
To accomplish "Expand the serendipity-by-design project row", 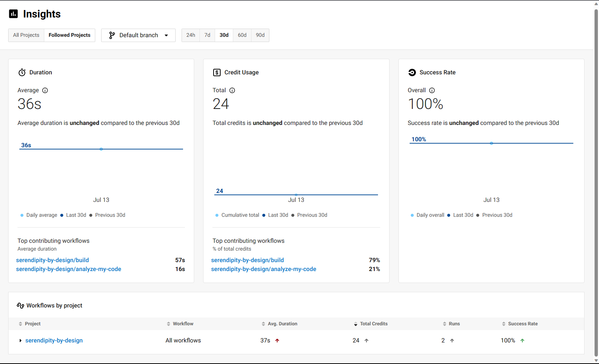I will pyautogui.click(x=20, y=341).
